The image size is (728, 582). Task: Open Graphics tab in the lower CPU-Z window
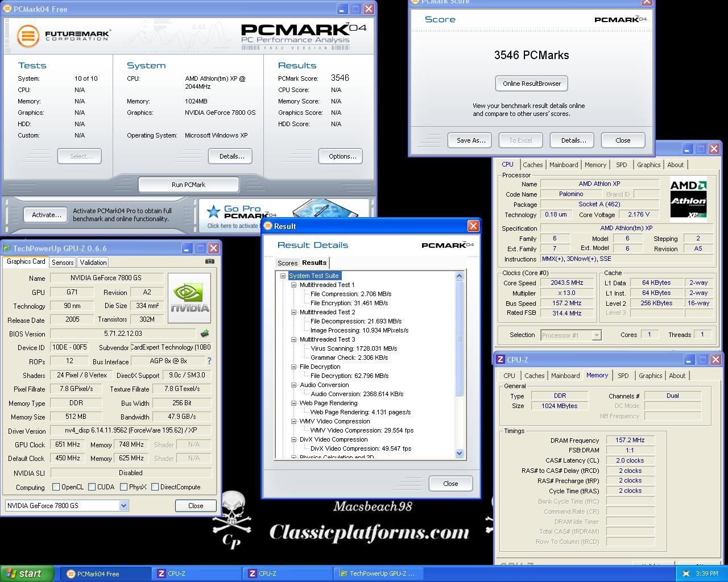(650, 376)
